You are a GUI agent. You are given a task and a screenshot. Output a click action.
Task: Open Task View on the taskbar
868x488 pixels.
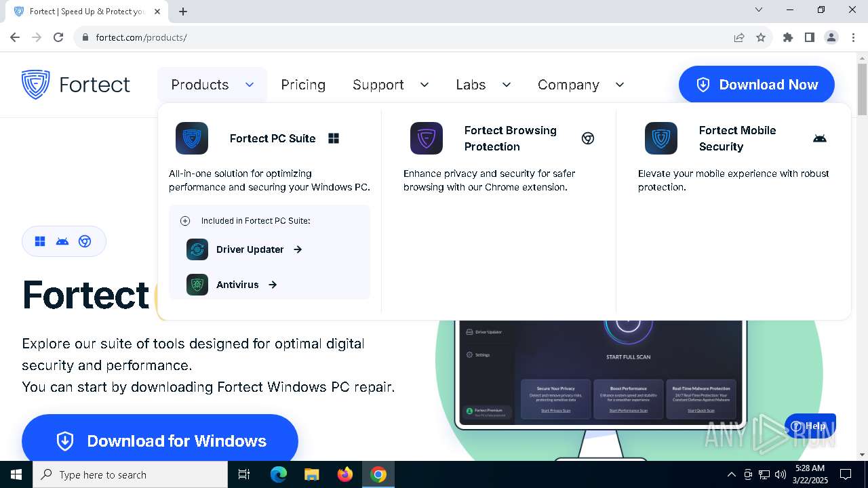[x=244, y=474]
